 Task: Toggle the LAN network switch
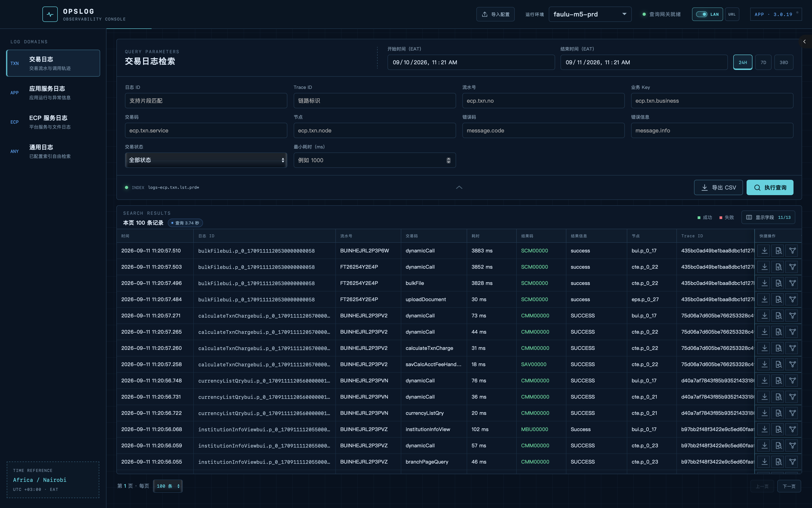707,14
